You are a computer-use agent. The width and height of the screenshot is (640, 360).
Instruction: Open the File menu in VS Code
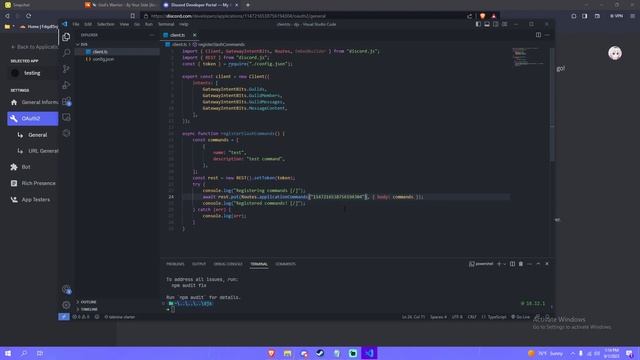point(76,24)
